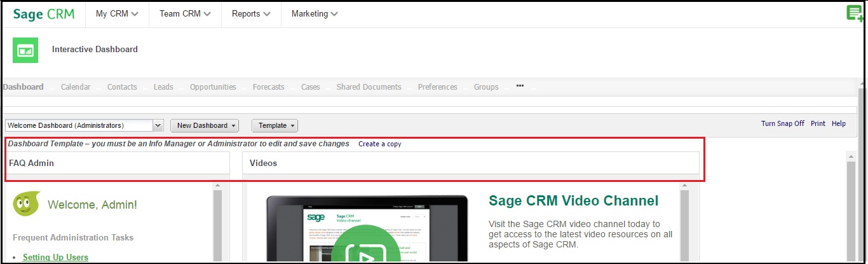Open the Help link
This screenshot has height=264, width=868.
click(839, 124)
